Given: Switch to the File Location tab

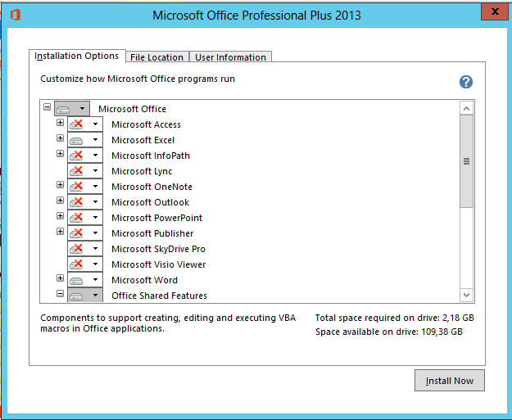Looking at the screenshot, I should [156, 57].
